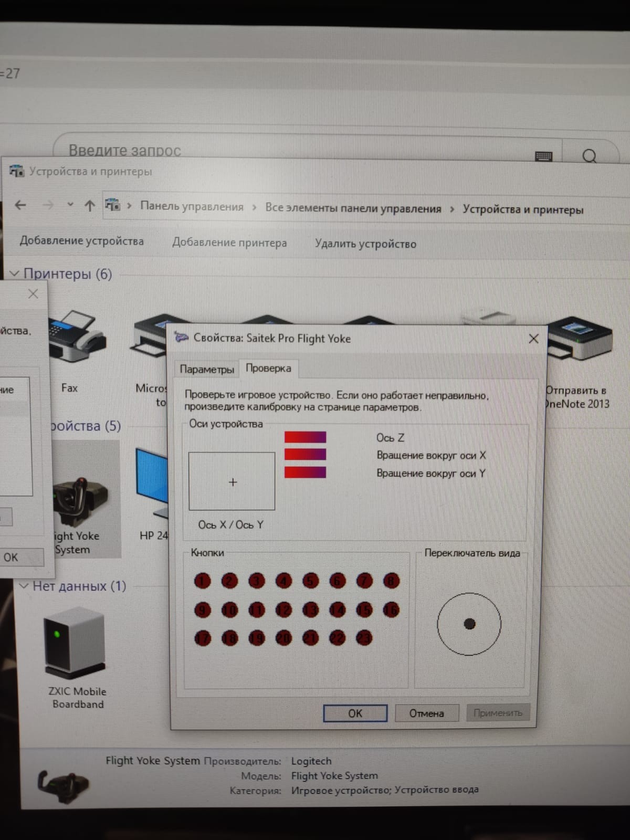Image resolution: width=630 pixels, height=840 pixels.
Task: Click the Переключатель вида POV circle
Action: [x=469, y=624]
